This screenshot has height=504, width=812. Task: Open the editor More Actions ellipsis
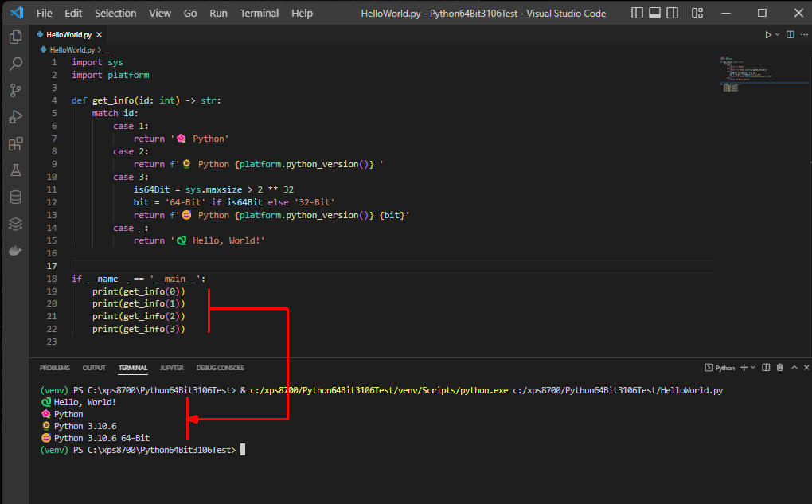point(804,35)
